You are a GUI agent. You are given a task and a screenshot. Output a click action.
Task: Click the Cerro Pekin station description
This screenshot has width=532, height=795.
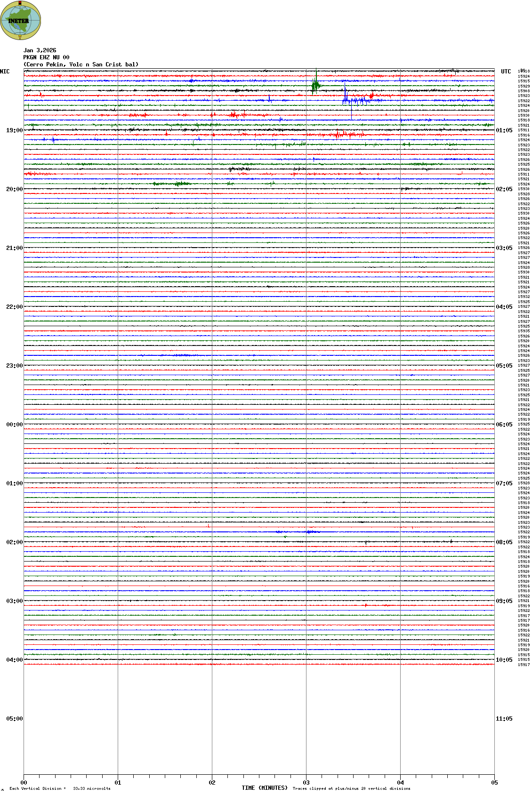(x=81, y=64)
